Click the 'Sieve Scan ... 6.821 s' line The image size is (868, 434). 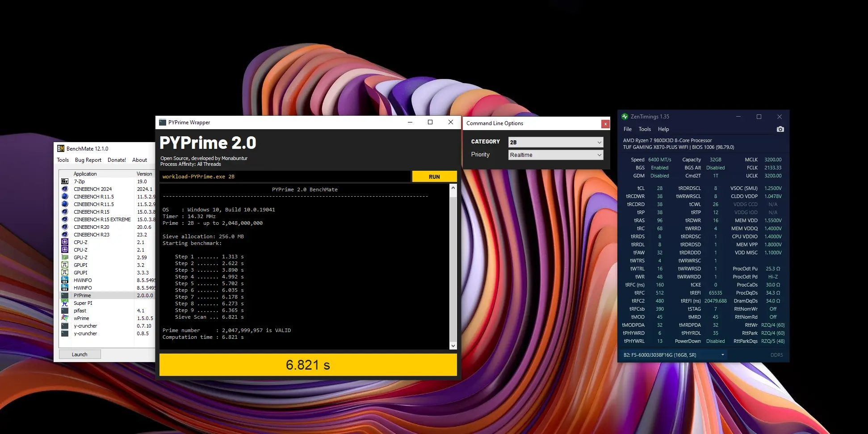(x=210, y=317)
